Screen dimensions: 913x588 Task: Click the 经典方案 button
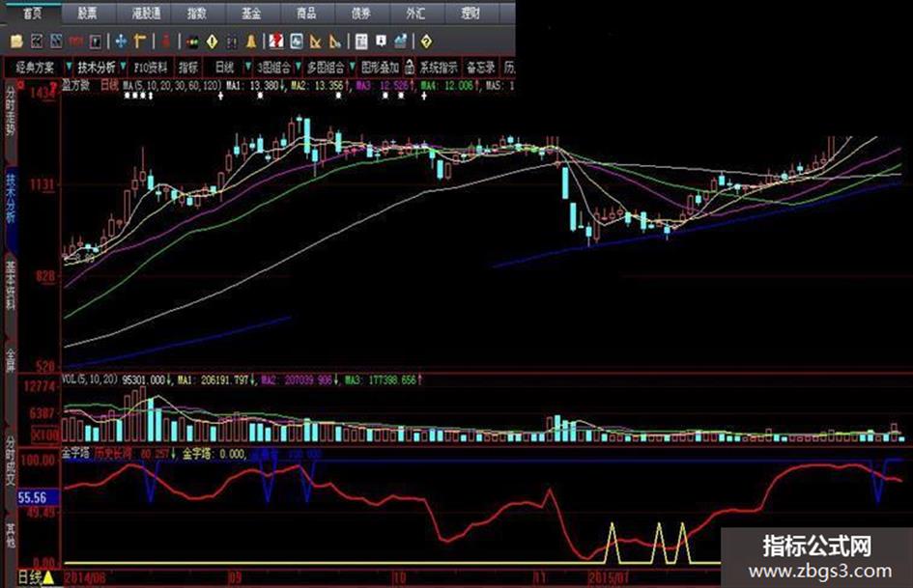(x=35, y=67)
